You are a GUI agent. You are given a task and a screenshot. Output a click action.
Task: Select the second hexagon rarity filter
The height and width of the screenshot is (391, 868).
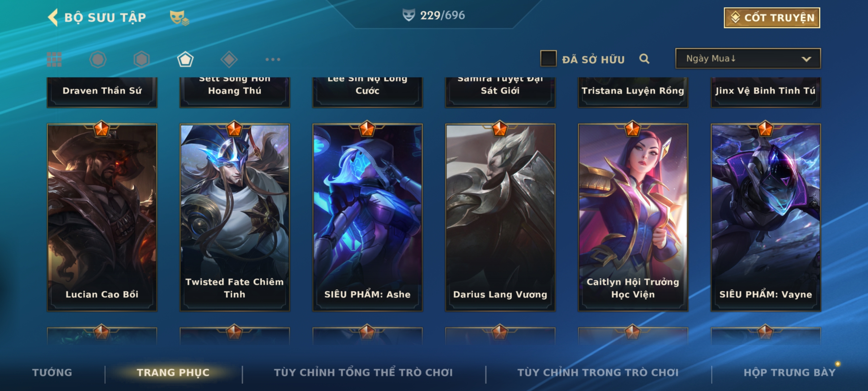click(x=141, y=59)
